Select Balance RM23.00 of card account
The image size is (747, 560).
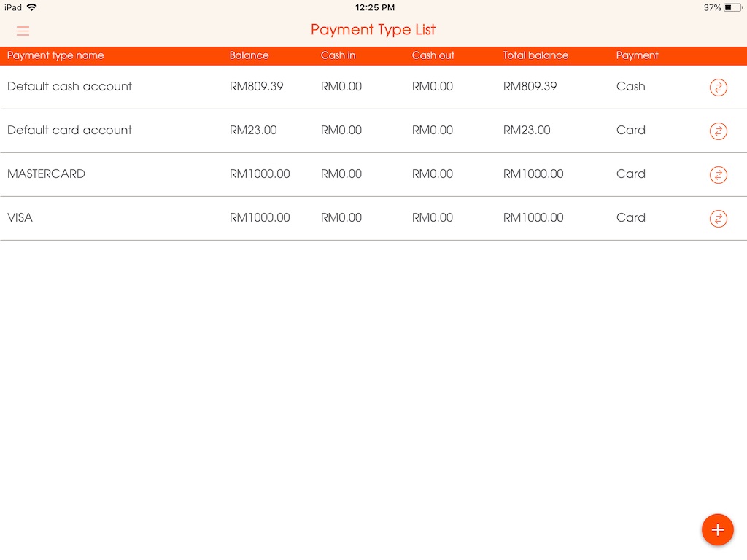coord(253,130)
